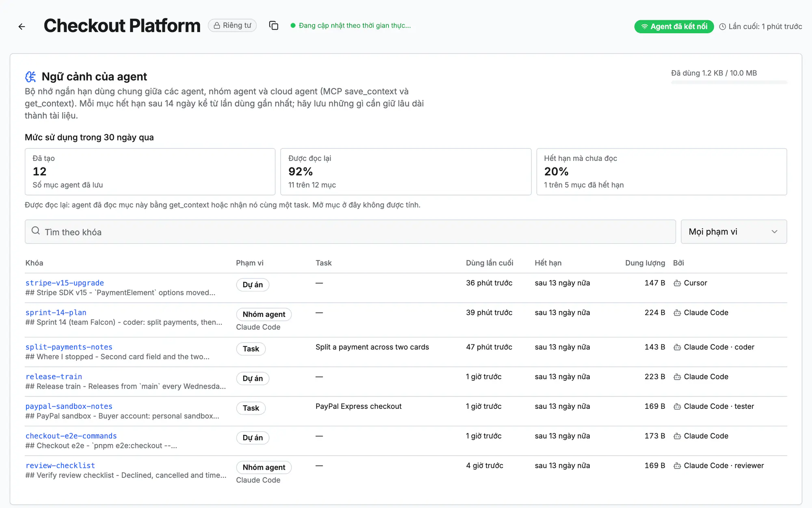Click the Dự án tag in stripe-v15-upgrade row
812x508 pixels.
[253, 285]
